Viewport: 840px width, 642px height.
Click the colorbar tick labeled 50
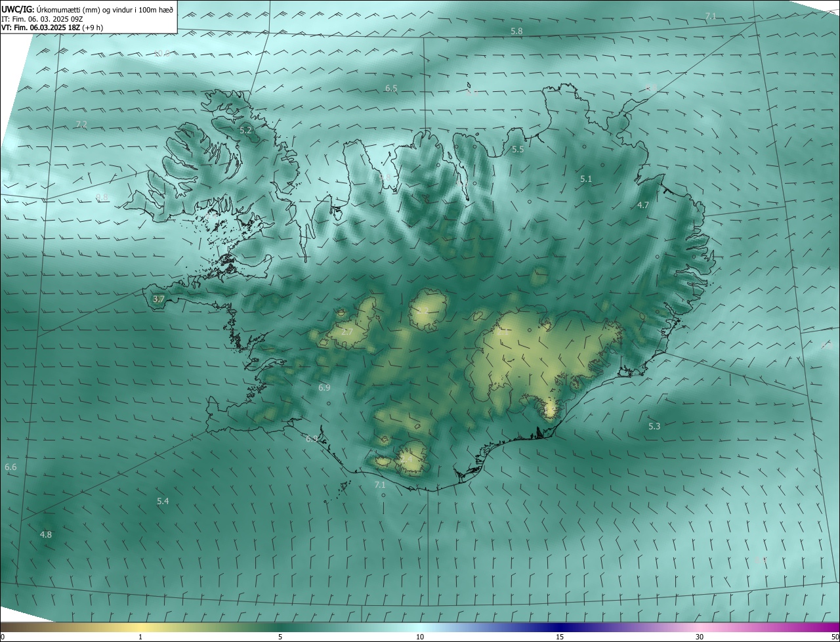point(835,637)
